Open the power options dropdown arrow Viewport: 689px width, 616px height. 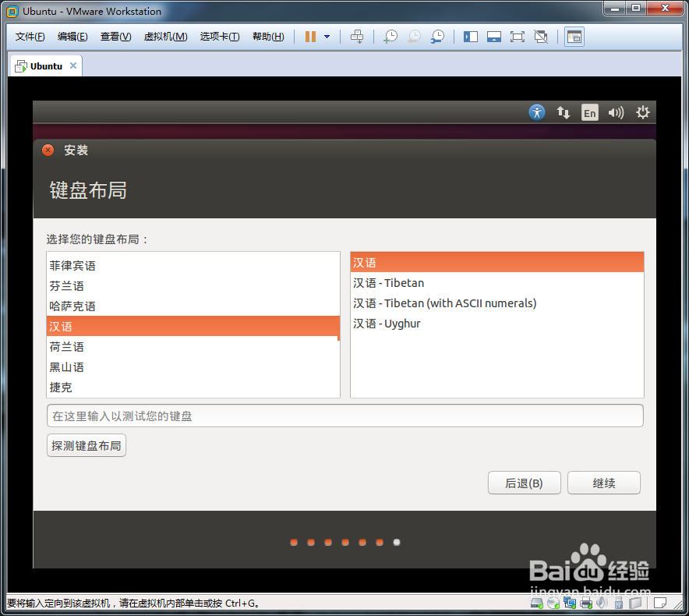pyautogui.click(x=327, y=37)
